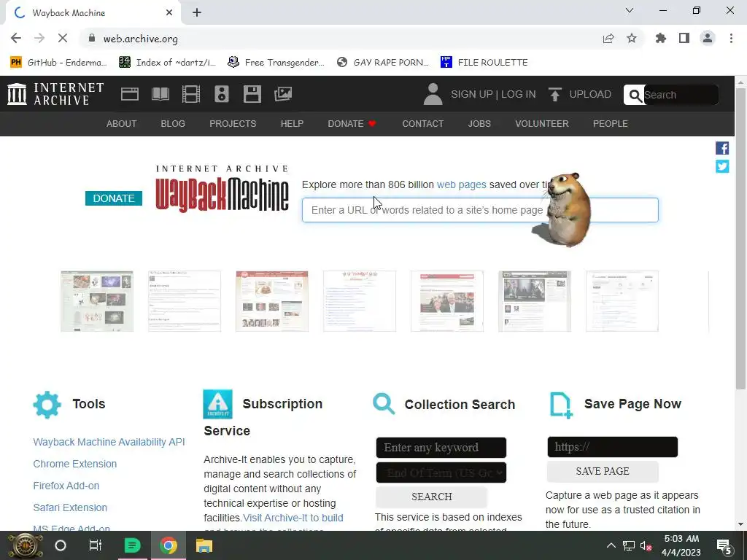Click the Wayback Machine logo
Image resolution: width=747 pixels, height=560 pixels.
(x=222, y=189)
